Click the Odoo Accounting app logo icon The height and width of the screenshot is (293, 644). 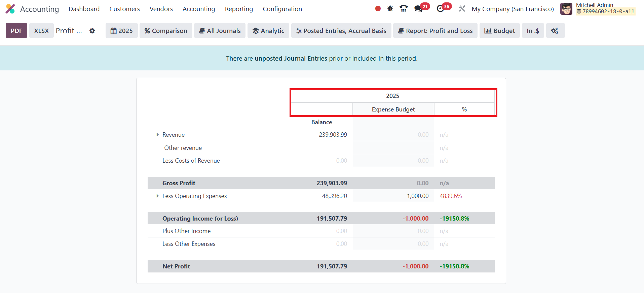coord(10,9)
